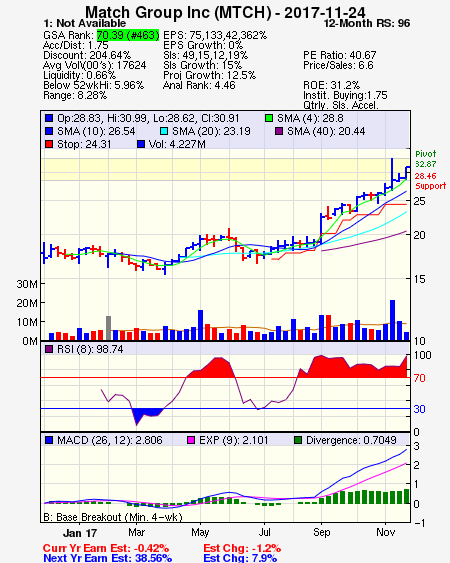Click the SMA (10): 26.54 legend text
Image resolution: width=450 pixels, height=563 pixels.
(96, 131)
